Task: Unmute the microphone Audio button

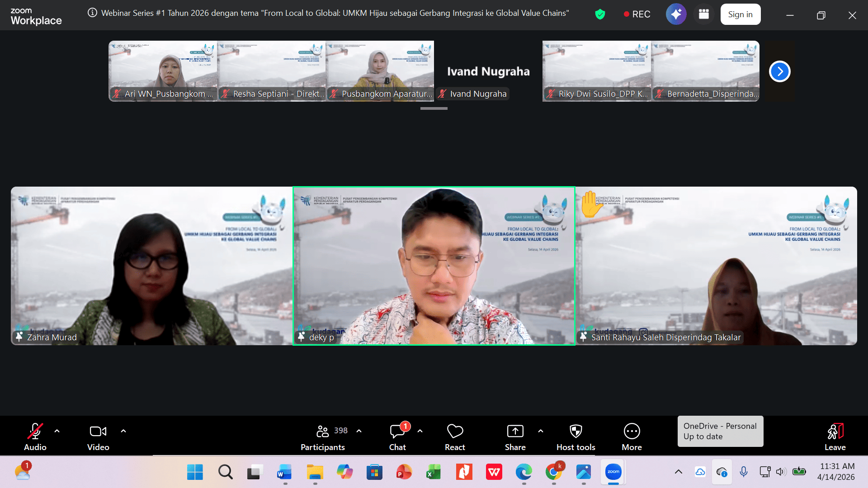Action: click(x=35, y=436)
